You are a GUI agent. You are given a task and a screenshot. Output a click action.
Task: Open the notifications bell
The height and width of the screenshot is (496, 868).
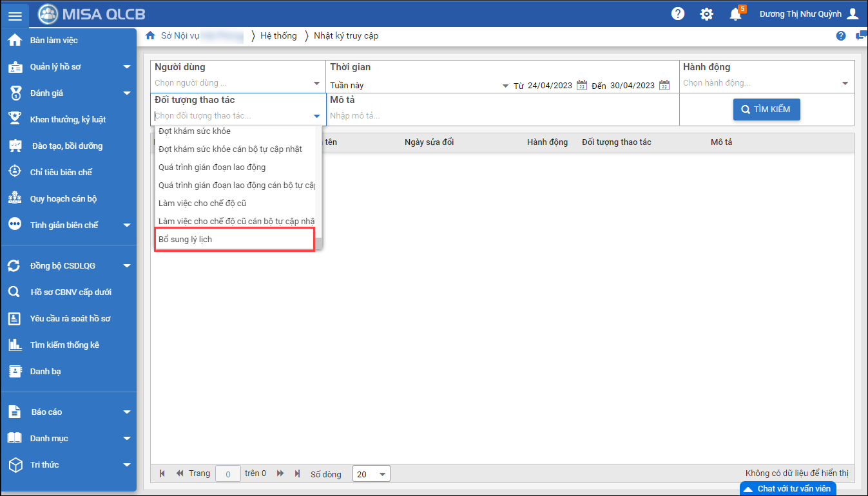pos(735,14)
